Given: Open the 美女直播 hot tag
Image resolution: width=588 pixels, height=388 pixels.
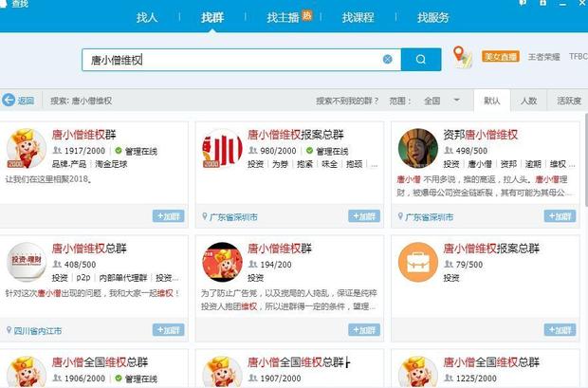Looking at the screenshot, I should point(501,57).
